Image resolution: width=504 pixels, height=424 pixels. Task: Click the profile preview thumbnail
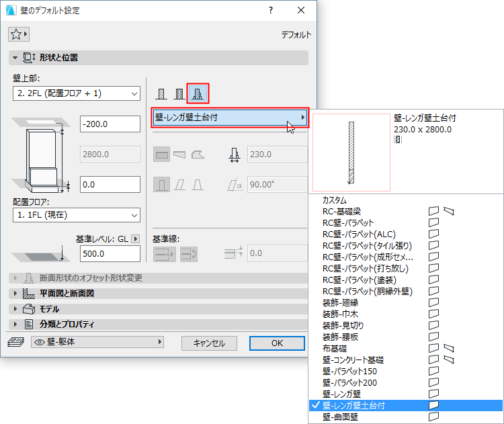[x=351, y=153]
